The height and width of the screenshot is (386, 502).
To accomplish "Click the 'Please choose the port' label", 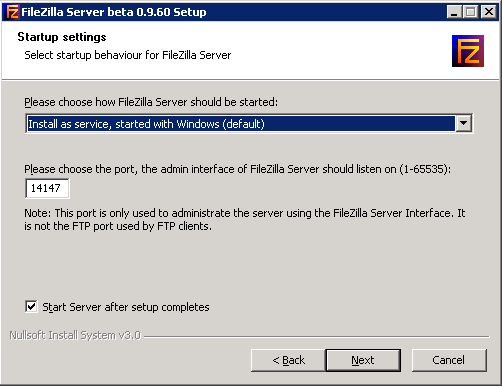I will tap(237, 169).
